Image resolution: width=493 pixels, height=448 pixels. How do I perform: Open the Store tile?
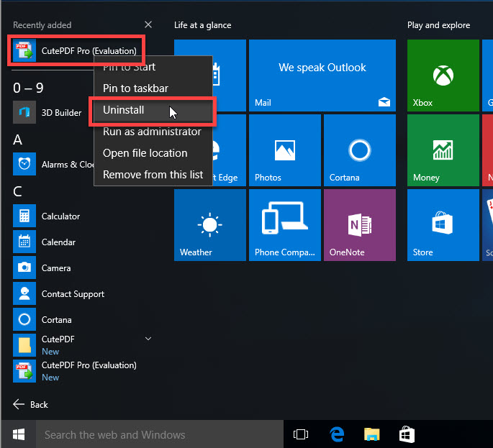443,225
